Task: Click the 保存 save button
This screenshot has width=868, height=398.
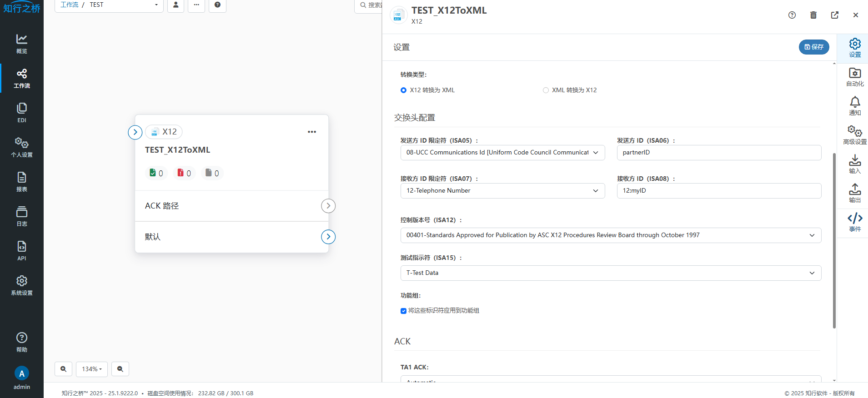Action: pos(814,47)
